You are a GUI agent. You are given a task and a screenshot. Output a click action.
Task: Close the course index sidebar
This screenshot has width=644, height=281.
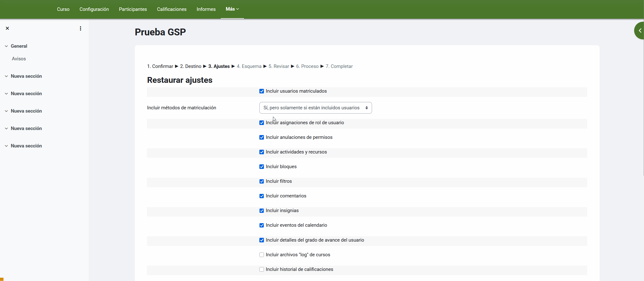coord(7,28)
